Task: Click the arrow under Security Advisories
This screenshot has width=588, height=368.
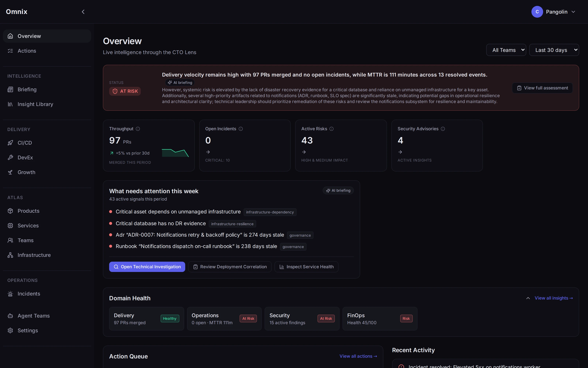Action: tap(400, 152)
